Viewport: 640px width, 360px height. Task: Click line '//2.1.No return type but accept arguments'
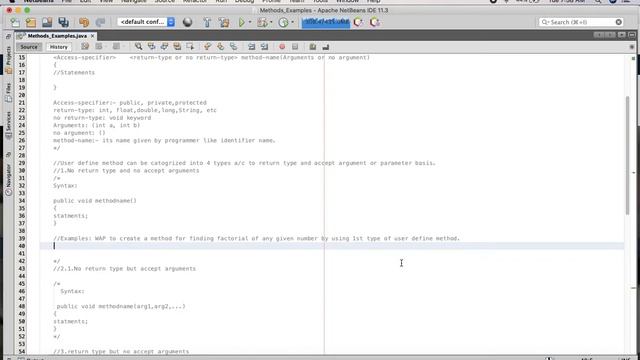click(124, 269)
